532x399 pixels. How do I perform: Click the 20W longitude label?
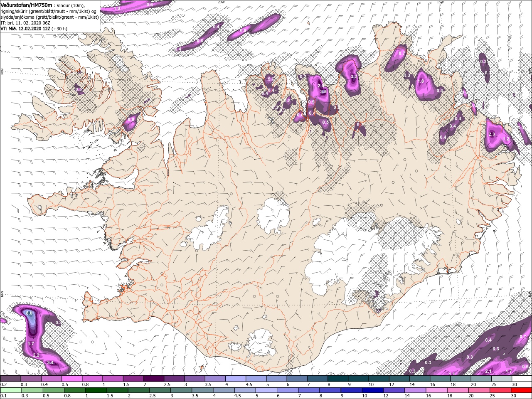pyautogui.click(x=221, y=2)
